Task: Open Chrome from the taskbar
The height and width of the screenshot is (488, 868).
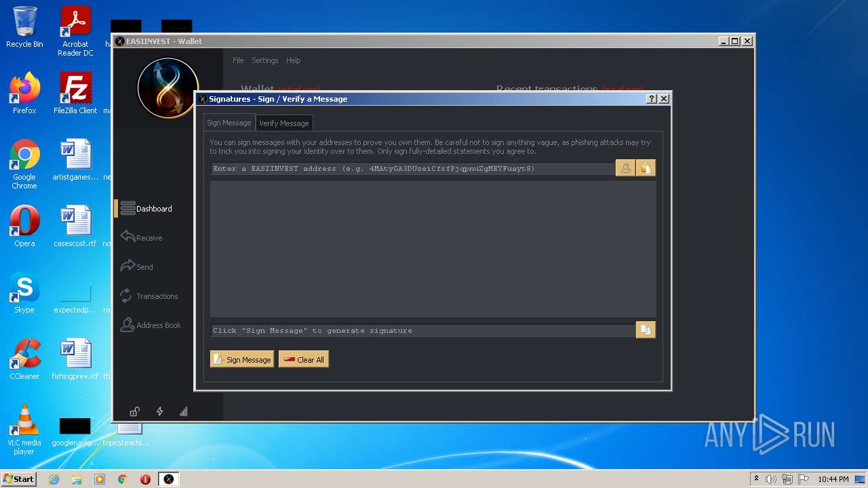Action: [123, 479]
